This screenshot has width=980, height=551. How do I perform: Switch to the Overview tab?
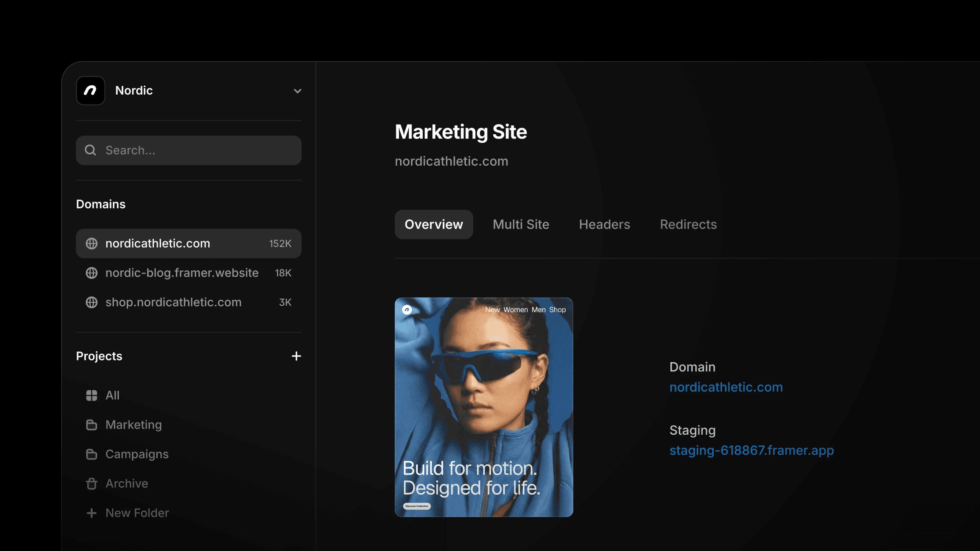(x=433, y=224)
